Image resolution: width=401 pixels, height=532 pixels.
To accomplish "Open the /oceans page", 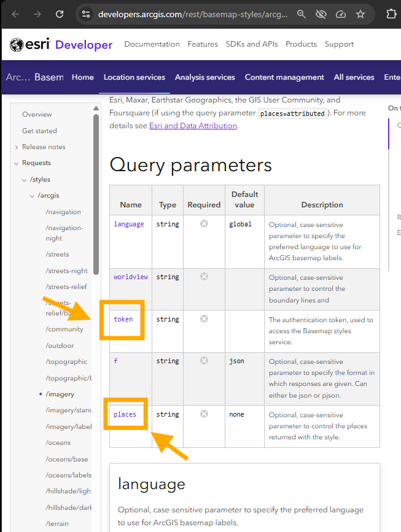I will pyautogui.click(x=58, y=443).
